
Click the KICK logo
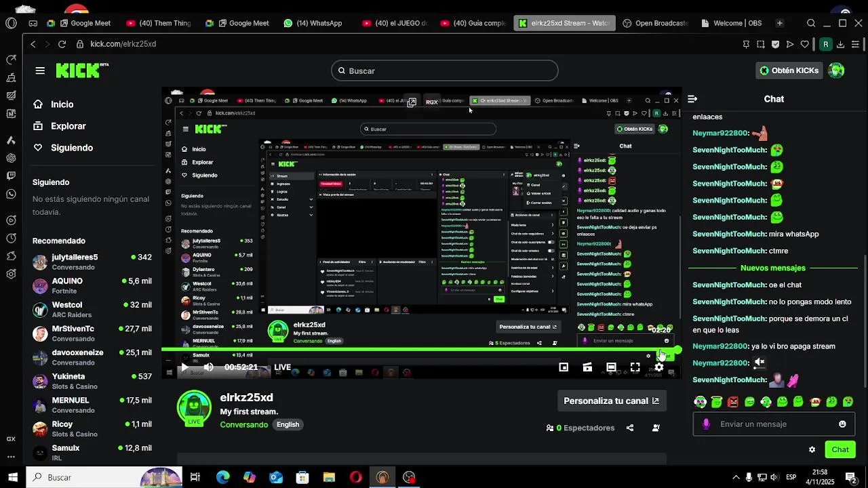tap(81, 70)
